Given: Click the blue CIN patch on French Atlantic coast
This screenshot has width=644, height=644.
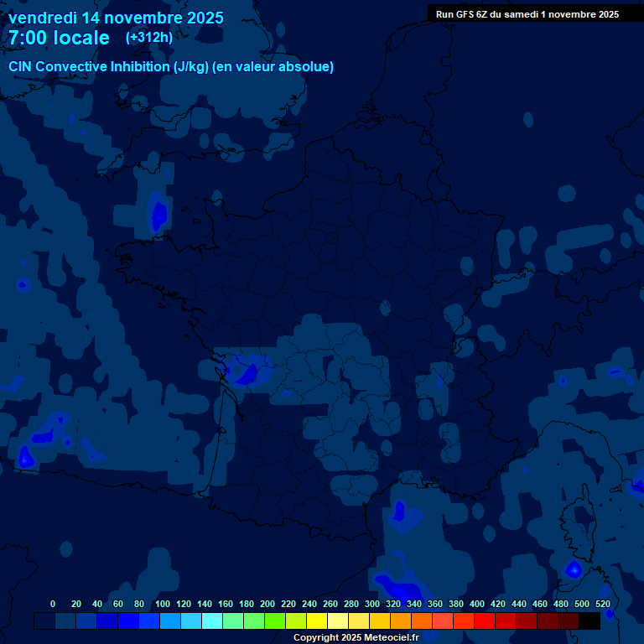Looking at the screenshot, I should point(248,371).
